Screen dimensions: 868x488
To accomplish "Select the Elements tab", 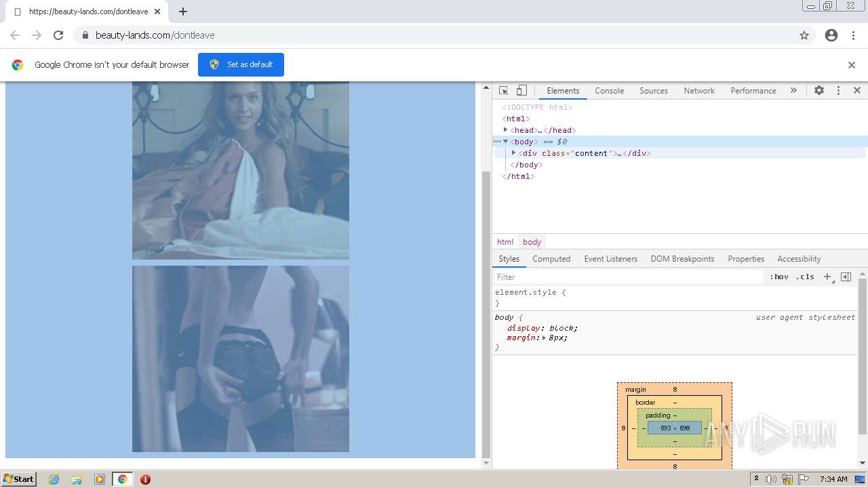I will pos(563,90).
